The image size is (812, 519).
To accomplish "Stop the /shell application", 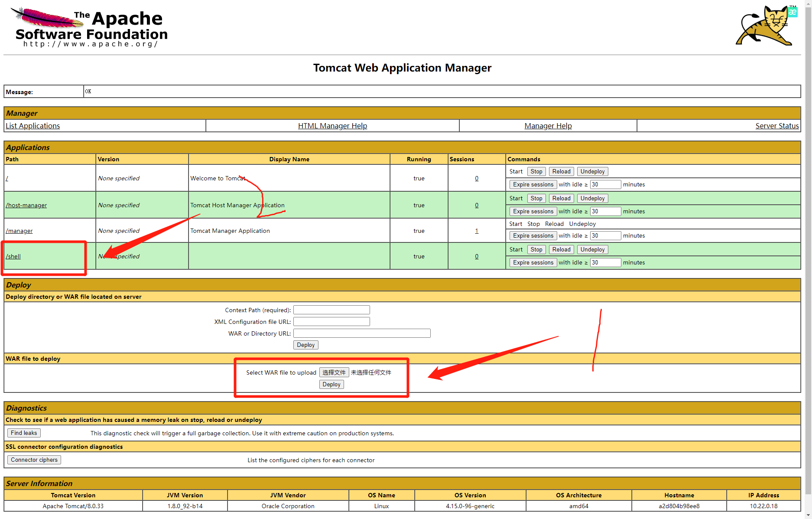I will tap(536, 250).
